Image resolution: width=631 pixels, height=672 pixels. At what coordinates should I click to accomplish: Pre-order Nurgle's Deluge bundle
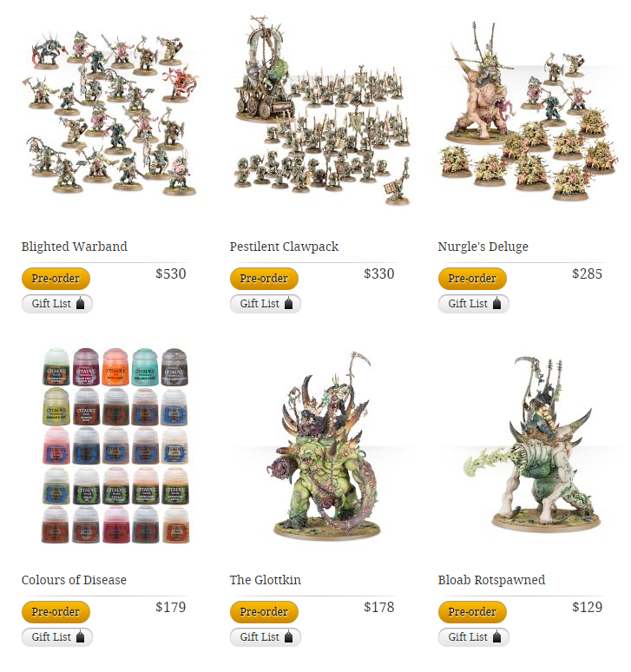(472, 279)
